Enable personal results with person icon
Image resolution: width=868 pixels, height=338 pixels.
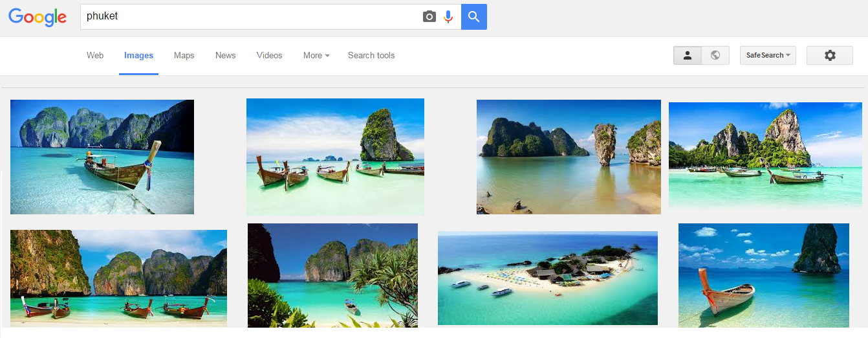(688, 56)
